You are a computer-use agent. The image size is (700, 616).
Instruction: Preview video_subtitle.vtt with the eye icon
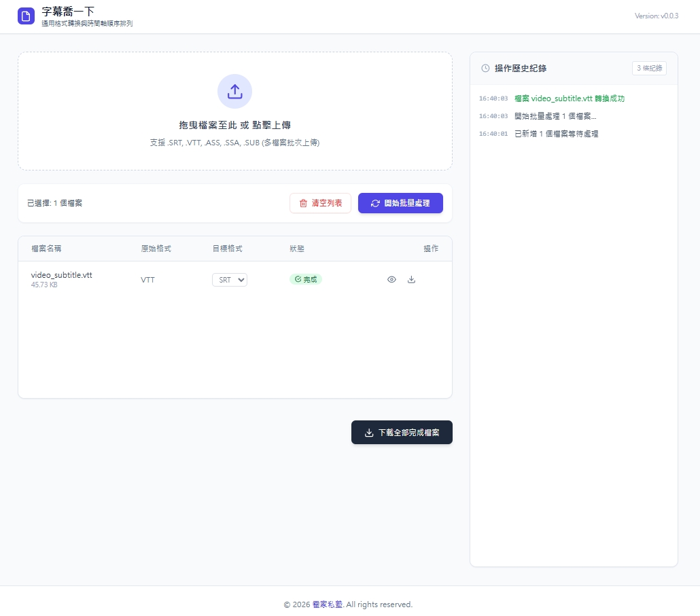coord(391,279)
